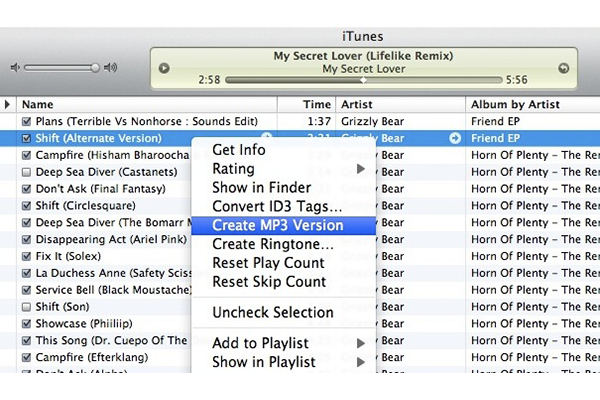Click arrow icon beside Grizzly Bear in selected row
The image size is (600, 400).
pyautogui.click(x=456, y=138)
